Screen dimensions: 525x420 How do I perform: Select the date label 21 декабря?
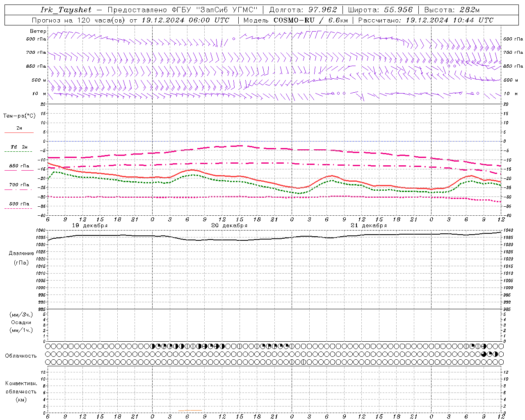(x=369, y=226)
